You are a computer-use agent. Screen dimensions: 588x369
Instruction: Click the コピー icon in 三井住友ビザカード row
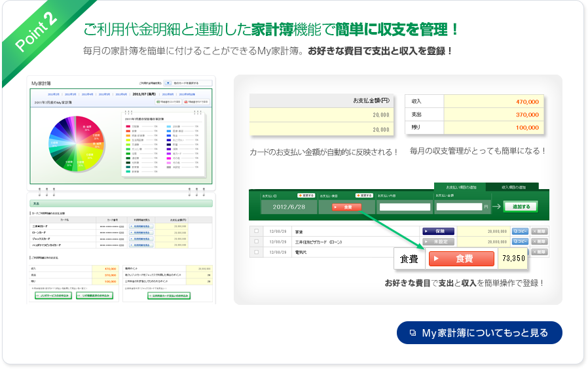click(x=520, y=241)
